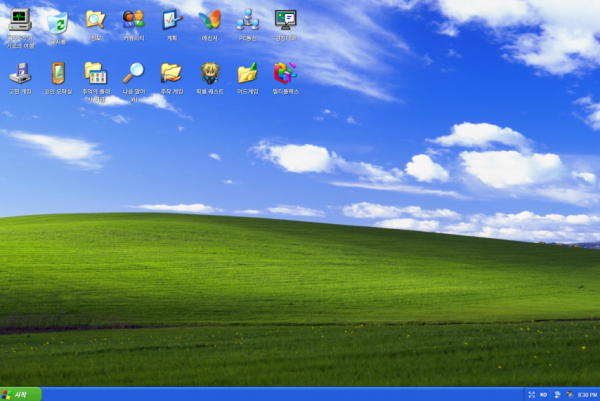Launch the 멀티플렉스 colorful blocks icon
This screenshot has height=401, width=600.
(x=285, y=73)
